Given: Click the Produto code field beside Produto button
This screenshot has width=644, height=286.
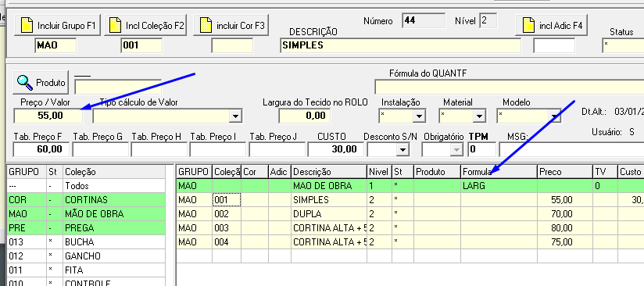Looking at the screenshot, I should (118, 88).
